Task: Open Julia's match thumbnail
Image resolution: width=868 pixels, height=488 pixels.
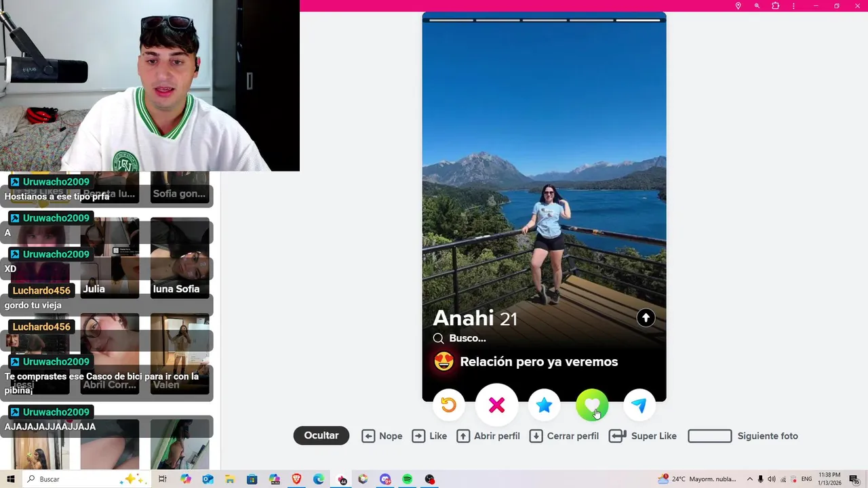Action: [110, 258]
